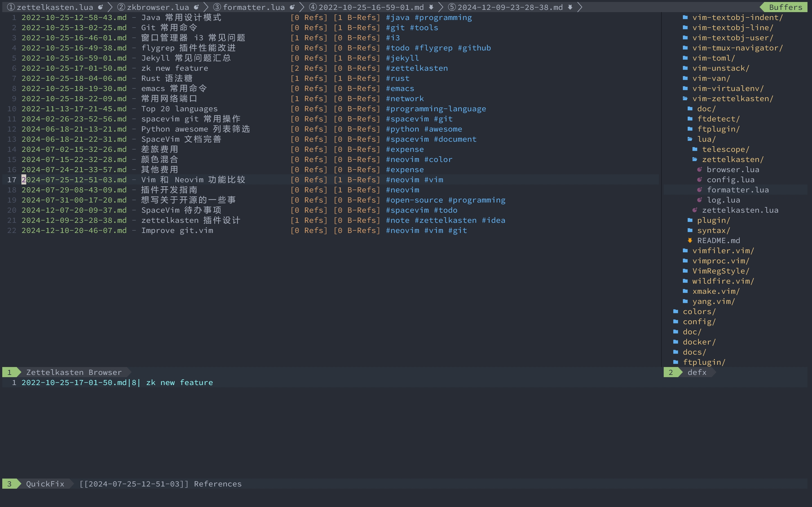The width and height of the screenshot is (812, 507).
Task: Click the Lua icon beside browser.lua
Action: point(699,169)
